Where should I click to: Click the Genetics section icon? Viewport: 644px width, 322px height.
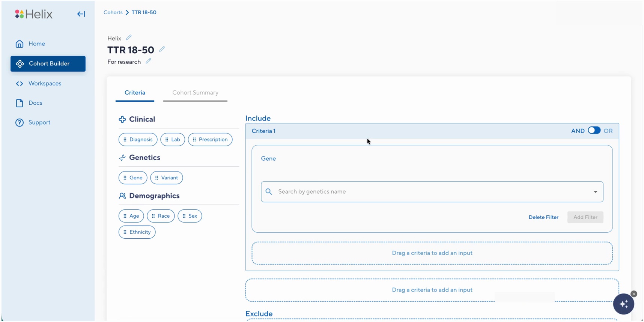tap(122, 158)
